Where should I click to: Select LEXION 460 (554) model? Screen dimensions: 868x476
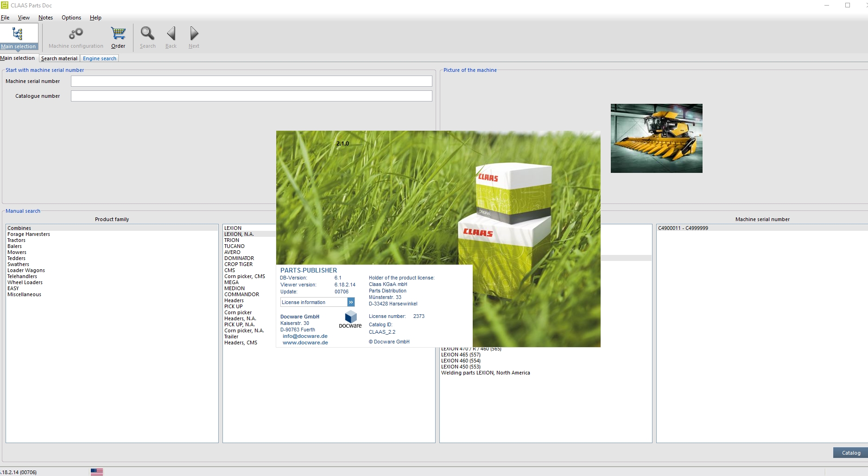pyautogui.click(x=546, y=361)
